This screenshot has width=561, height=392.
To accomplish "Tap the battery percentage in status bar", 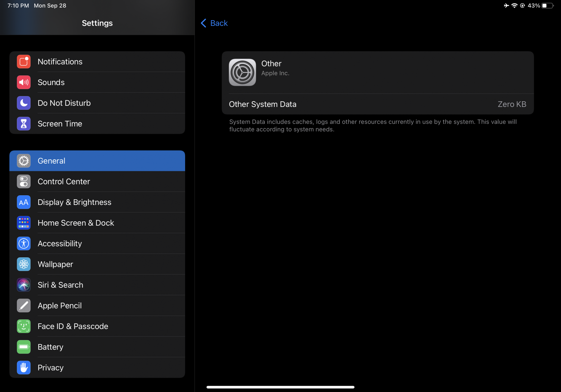I will point(534,6).
